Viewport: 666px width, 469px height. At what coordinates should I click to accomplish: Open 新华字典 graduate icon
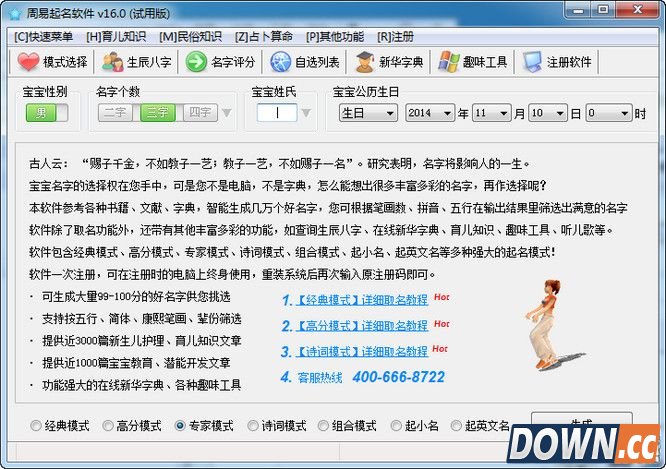coord(364,62)
